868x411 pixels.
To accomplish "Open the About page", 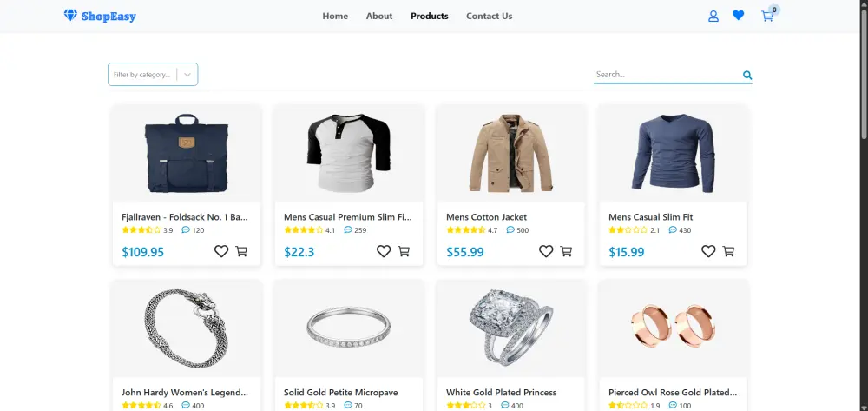I will pos(379,16).
